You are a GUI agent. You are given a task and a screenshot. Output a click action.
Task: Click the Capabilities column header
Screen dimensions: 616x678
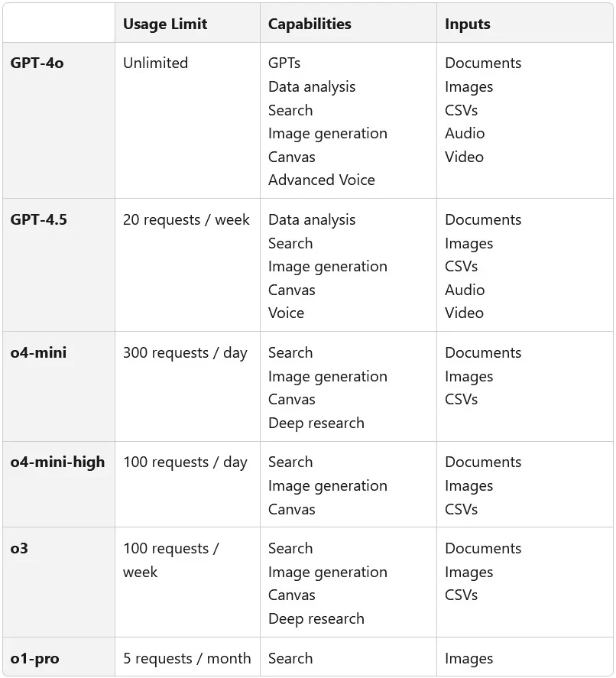click(x=310, y=24)
